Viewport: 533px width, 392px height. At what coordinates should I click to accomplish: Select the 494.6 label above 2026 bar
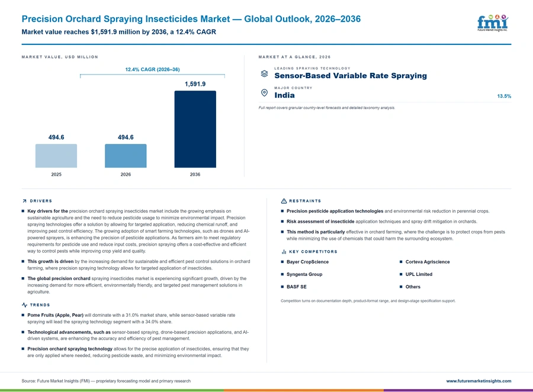click(126, 137)
